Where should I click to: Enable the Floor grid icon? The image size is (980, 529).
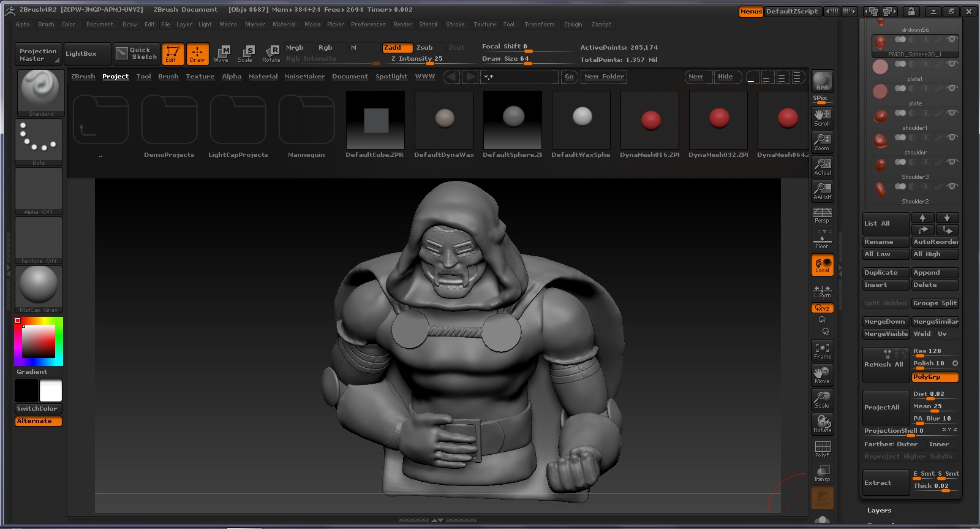822,240
